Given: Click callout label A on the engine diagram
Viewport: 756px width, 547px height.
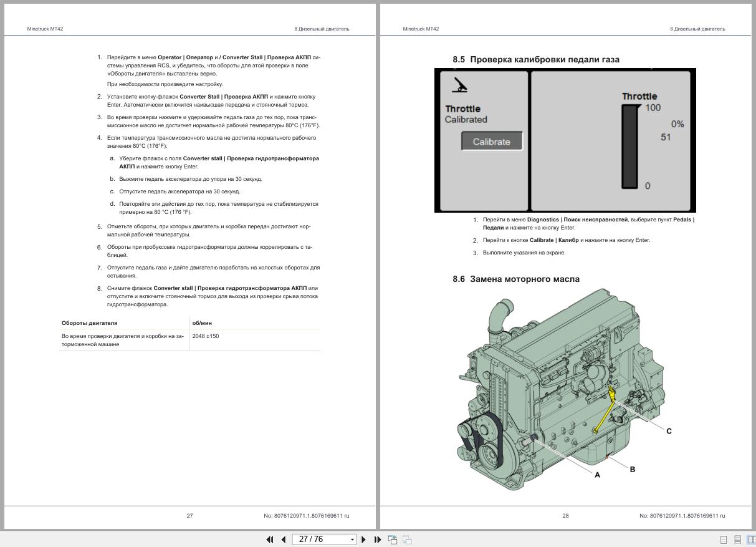Looking at the screenshot, I should [597, 475].
